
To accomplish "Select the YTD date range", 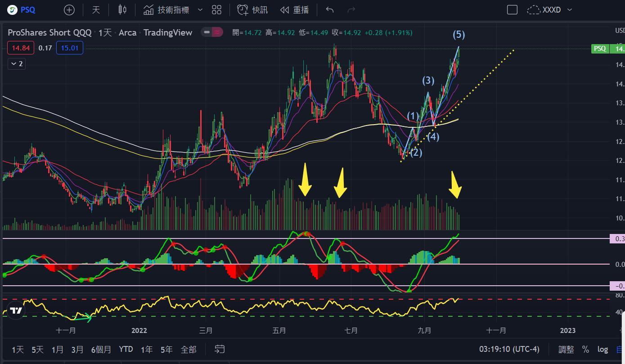I will [126, 349].
